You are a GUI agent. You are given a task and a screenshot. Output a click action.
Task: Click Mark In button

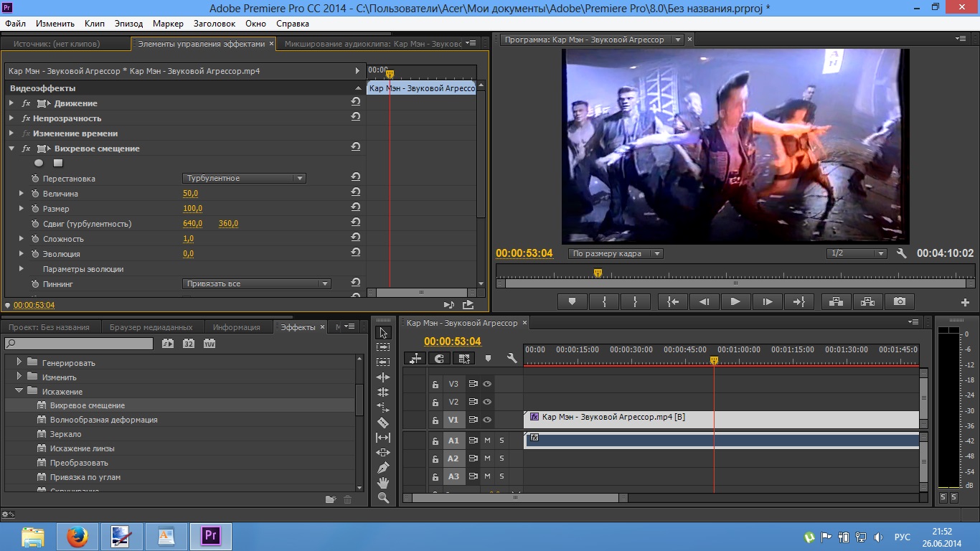click(x=604, y=302)
